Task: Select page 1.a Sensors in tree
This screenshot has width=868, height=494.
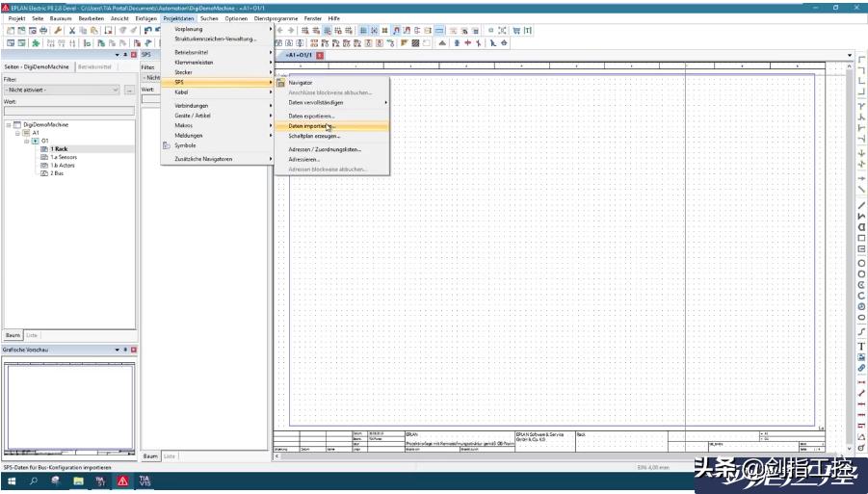Action: (64, 157)
